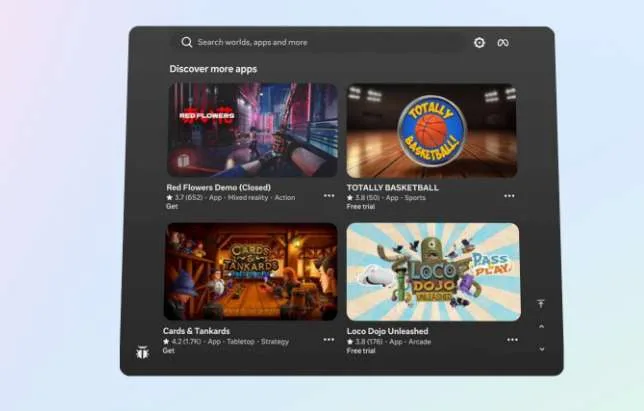Click the Totally Basketball rating and Sports line
Image resolution: width=644 pixels, height=411 pixels.
coord(386,198)
